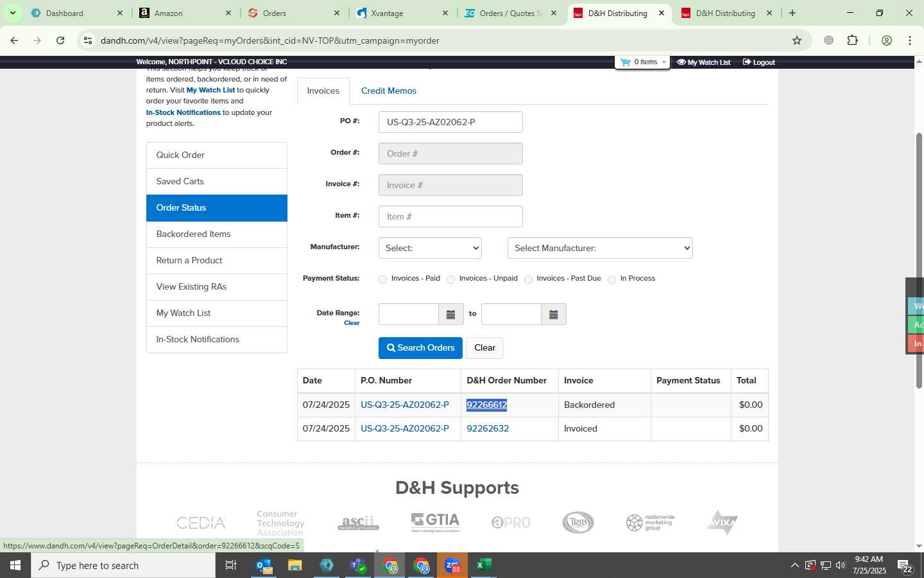Click the Clear button beside Search Orders
The image size is (924, 578).
pyautogui.click(x=484, y=348)
